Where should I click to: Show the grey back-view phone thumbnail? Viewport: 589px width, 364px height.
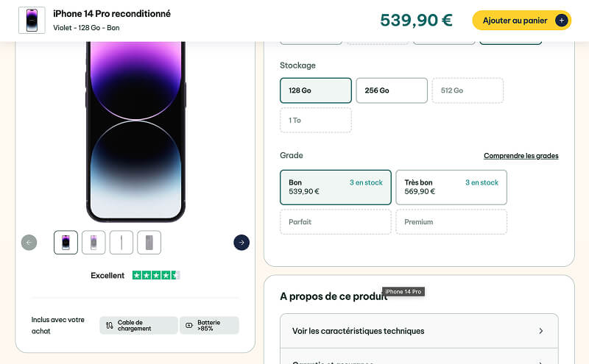tap(149, 243)
